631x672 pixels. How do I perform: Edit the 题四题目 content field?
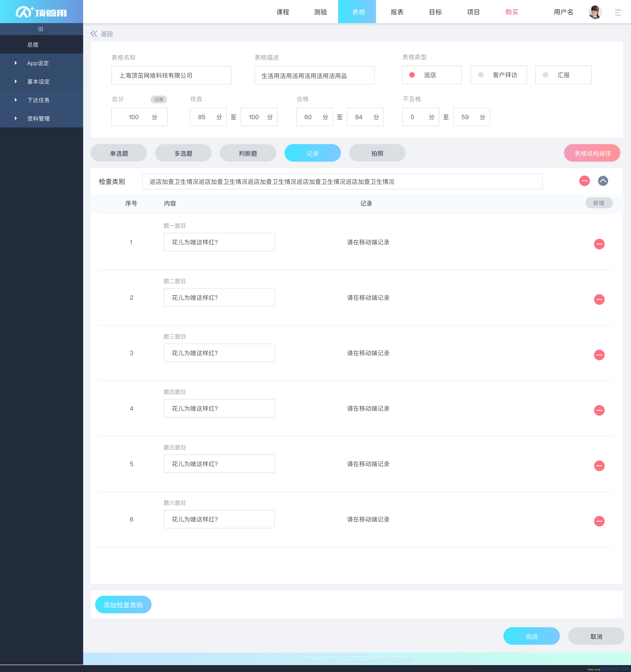(219, 408)
